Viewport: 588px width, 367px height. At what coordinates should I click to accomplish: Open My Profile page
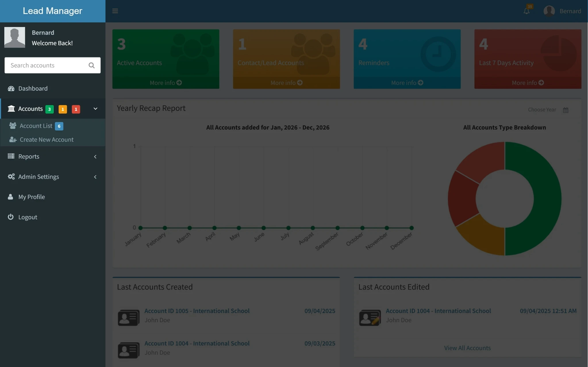pos(32,197)
